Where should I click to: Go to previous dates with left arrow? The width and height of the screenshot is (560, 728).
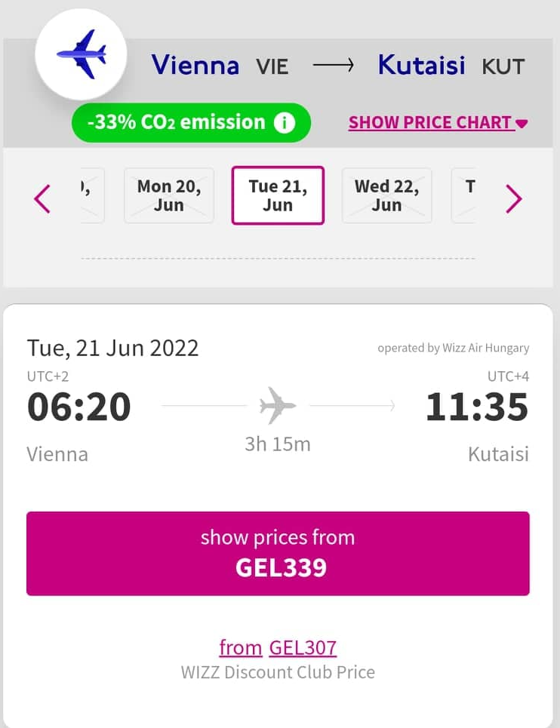click(42, 198)
